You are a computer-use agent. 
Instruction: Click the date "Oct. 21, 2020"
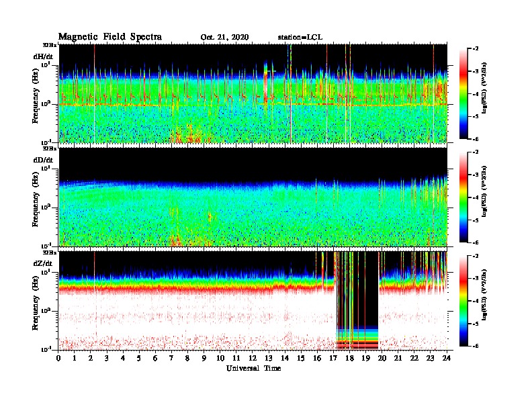tap(224, 38)
